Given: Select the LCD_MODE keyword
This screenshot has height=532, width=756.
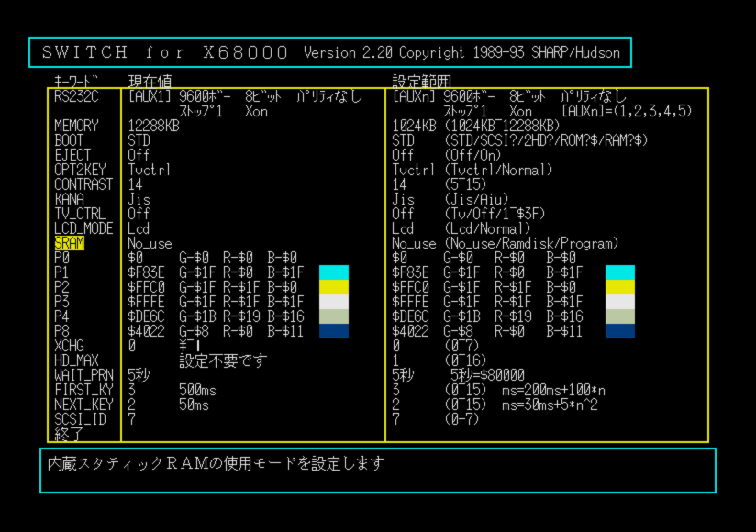Looking at the screenshot, I should (83, 228).
